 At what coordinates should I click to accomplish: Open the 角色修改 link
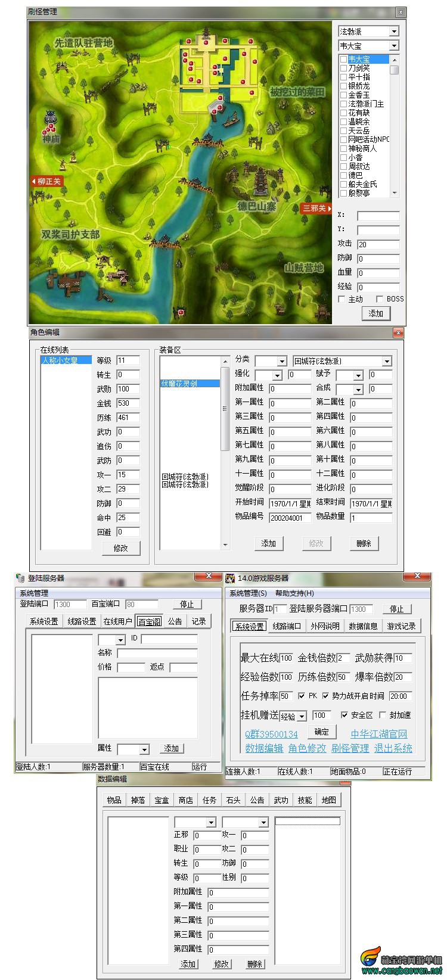tap(308, 748)
